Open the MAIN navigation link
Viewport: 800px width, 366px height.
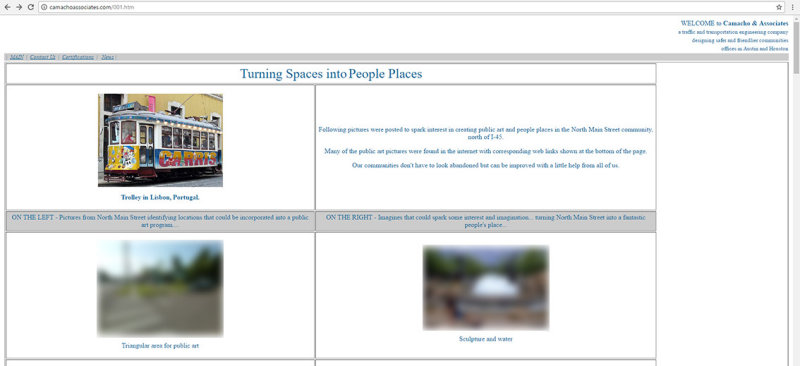[x=17, y=57]
